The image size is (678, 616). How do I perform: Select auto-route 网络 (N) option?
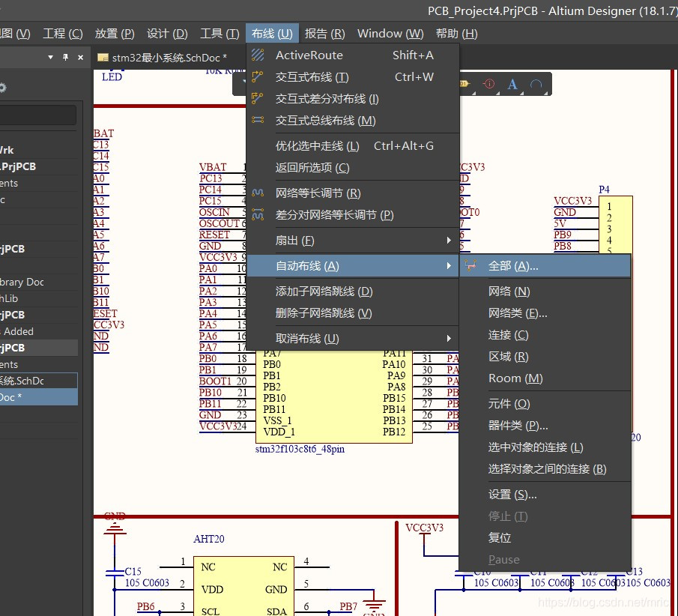(x=545, y=291)
